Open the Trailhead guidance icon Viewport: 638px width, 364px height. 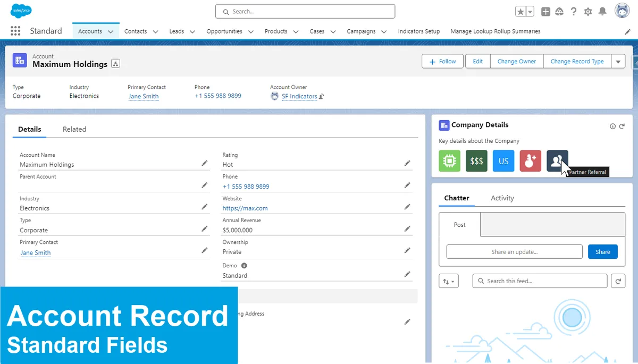(559, 12)
